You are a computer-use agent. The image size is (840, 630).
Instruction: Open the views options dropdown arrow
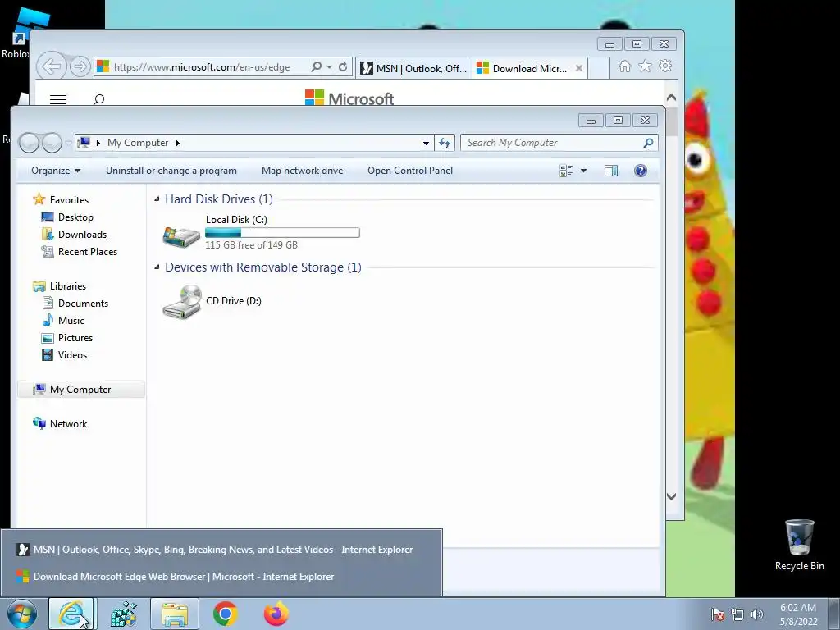(x=583, y=171)
